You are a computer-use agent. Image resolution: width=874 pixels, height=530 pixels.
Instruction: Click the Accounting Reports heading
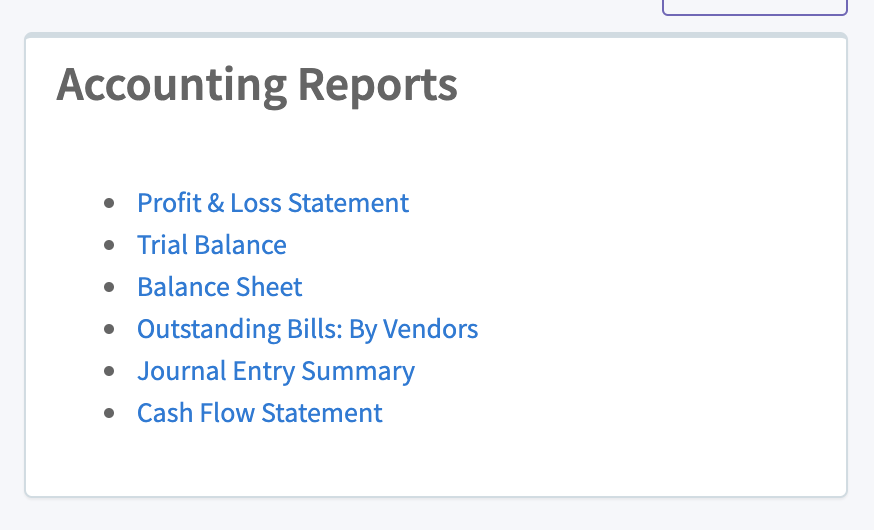coord(256,86)
